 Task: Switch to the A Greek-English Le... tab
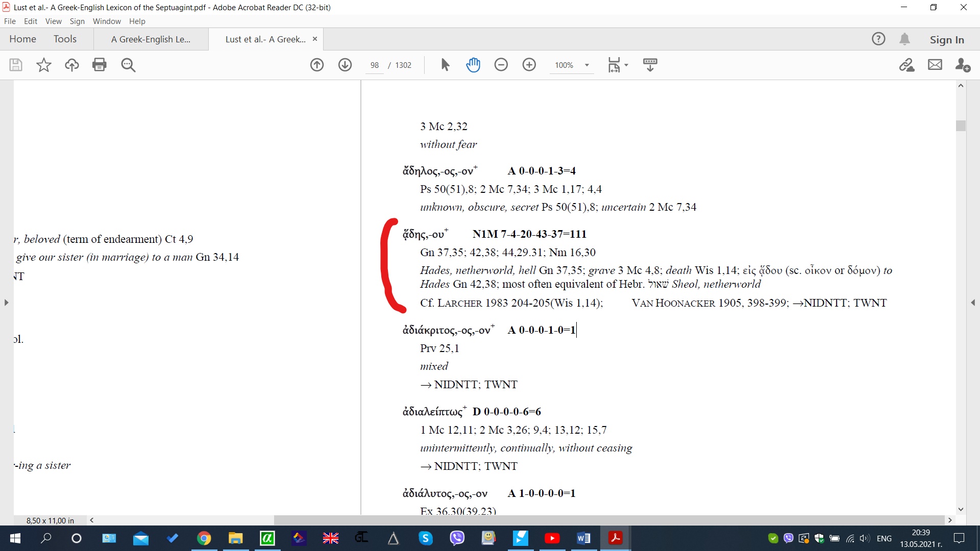pos(151,39)
